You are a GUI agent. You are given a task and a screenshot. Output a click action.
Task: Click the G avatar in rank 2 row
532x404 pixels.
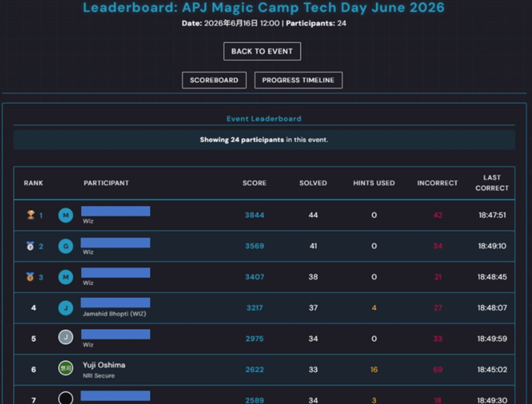coord(66,246)
